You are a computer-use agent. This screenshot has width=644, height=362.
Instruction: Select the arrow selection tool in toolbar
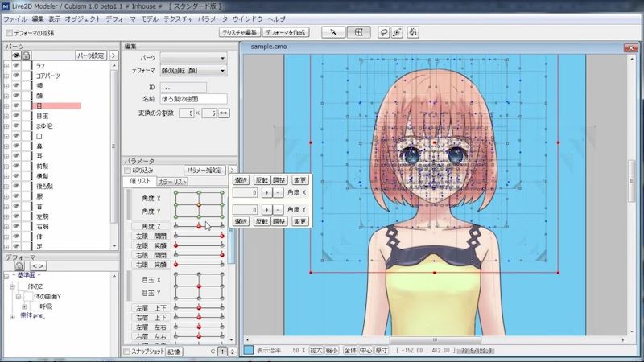coord(333,32)
